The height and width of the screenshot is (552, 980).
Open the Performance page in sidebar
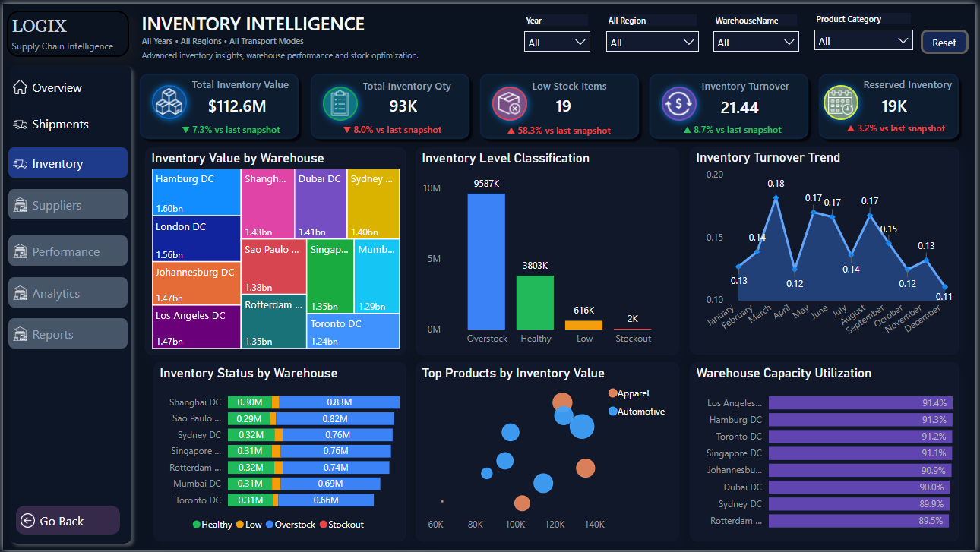(68, 251)
